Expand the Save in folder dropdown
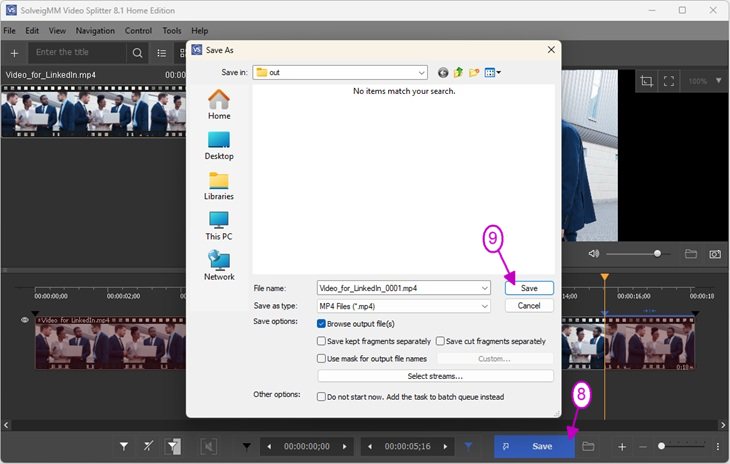 click(421, 73)
